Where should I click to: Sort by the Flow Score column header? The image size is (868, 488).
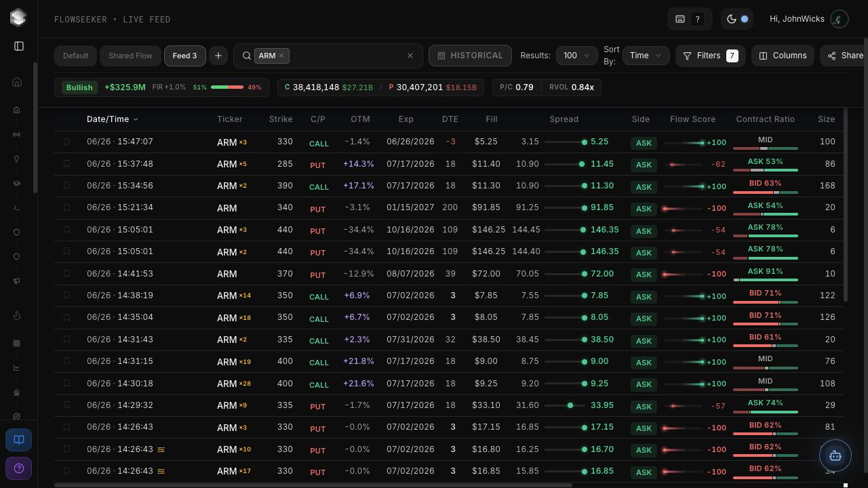[692, 119]
